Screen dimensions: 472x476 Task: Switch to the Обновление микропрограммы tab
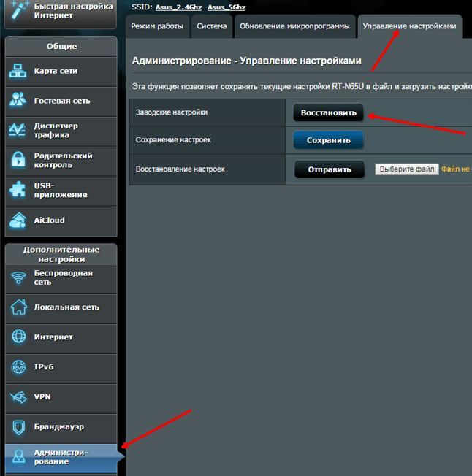[294, 26]
